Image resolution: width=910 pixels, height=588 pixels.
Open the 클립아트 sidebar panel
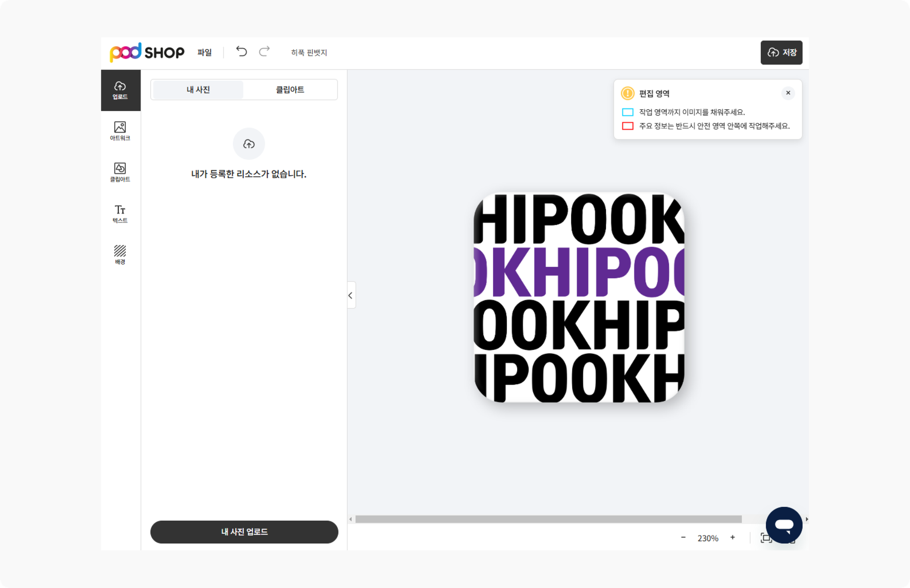coord(120,172)
